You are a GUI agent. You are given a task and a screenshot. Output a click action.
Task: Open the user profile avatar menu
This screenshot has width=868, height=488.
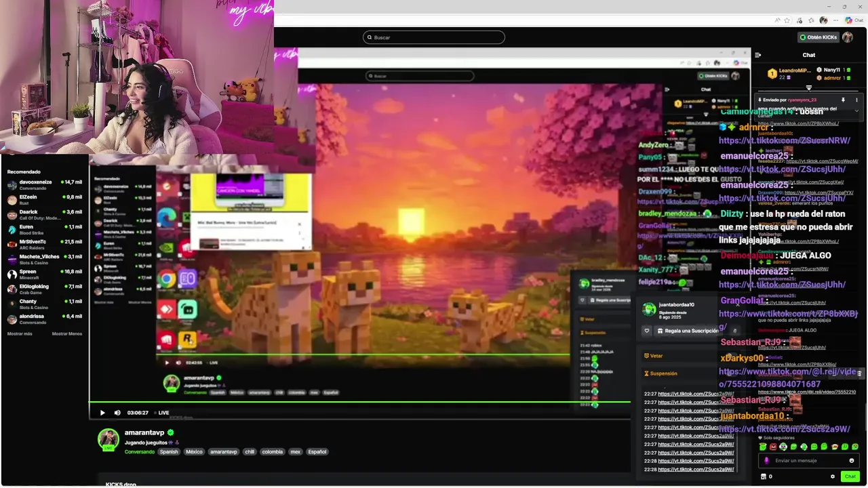coord(848,37)
